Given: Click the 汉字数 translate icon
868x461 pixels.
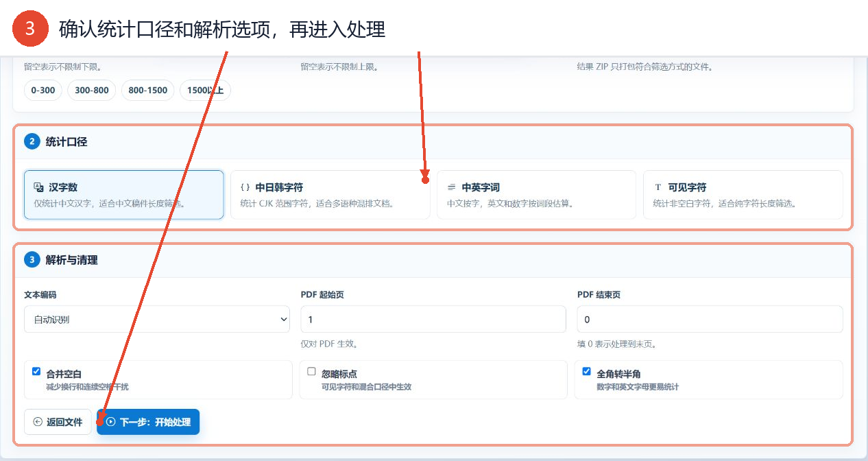Looking at the screenshot, I should [39, 187].
